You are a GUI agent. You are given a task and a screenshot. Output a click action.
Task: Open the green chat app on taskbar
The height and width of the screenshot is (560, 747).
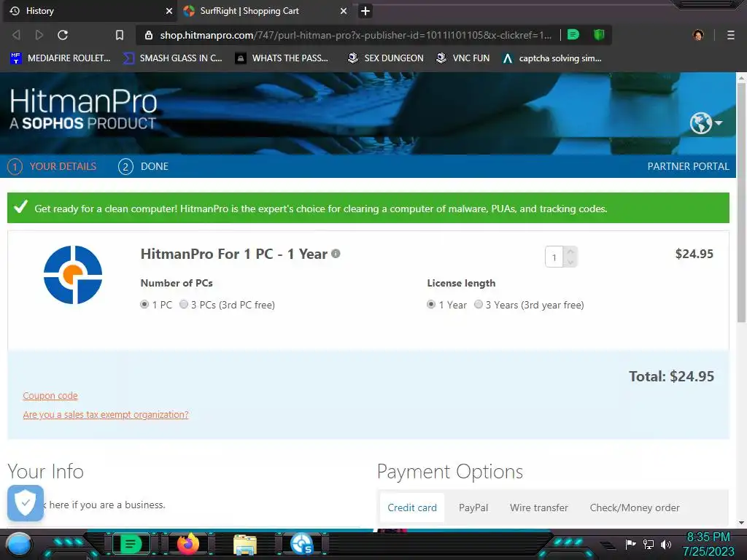tap(131, 544)
